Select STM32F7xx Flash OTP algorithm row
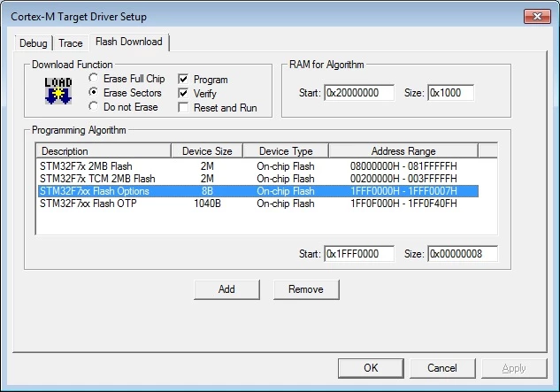560x392 pixels. pyautogui.click(x=257, y=204)
